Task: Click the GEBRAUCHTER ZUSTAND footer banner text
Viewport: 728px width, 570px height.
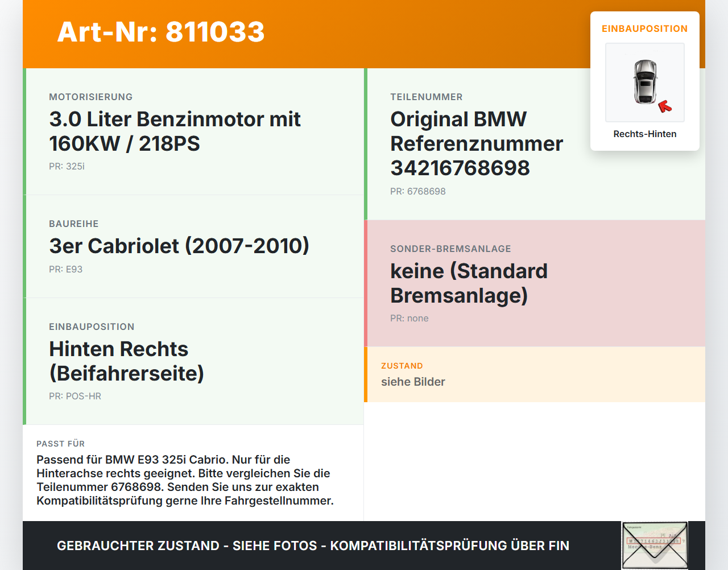Action: pos(313,546)
